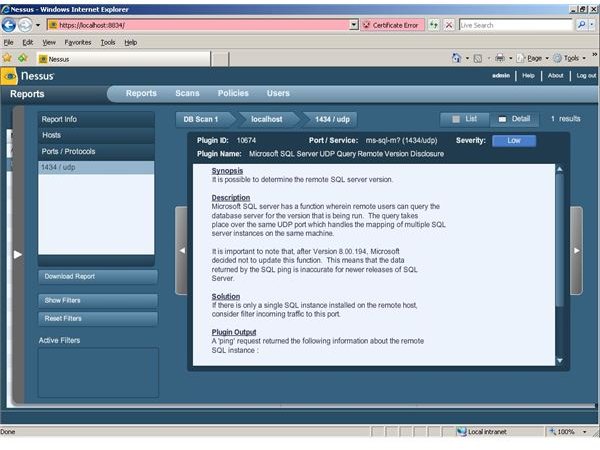The width and height of the screenshot is (600, 450).
Task: Open the search provider options dropdown
Action: pyautogui.click(x=592, y=25)
